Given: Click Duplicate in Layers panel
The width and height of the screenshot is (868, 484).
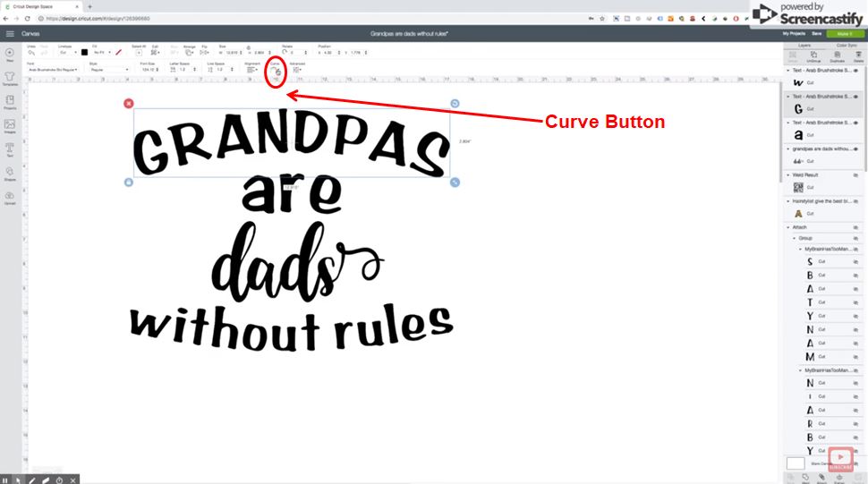Looking at the screenshot, I should [x=837, y=56].
